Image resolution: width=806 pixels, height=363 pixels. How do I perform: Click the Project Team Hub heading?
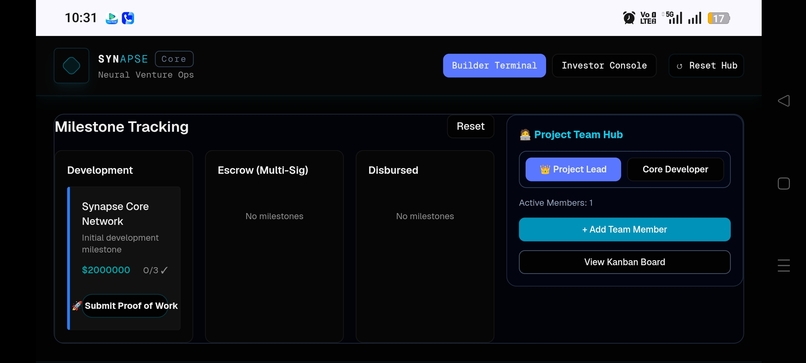tap(578, 135)
